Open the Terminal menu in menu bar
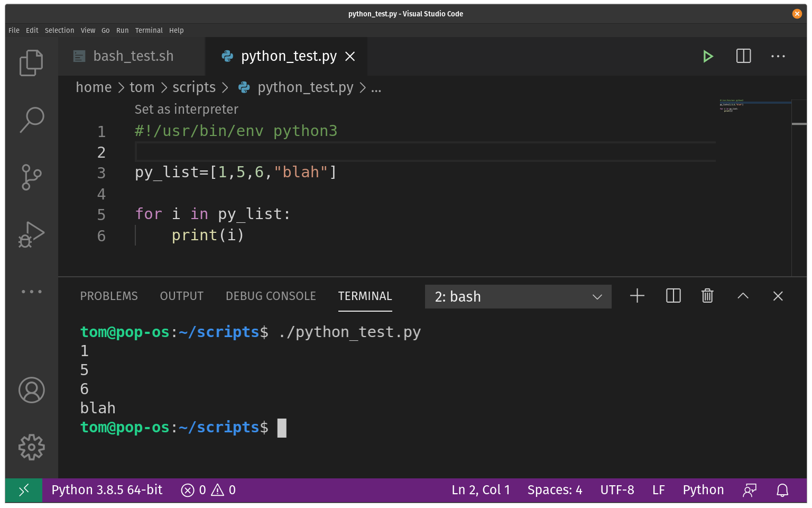812x508 pixels. 149,31
